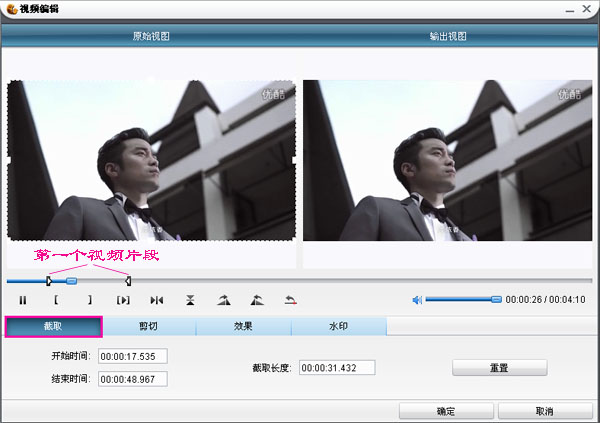The width and height of the screenshot is (600, 423).
Task: Set clip start with left bracket icon
Action: [x=56, y=299]
